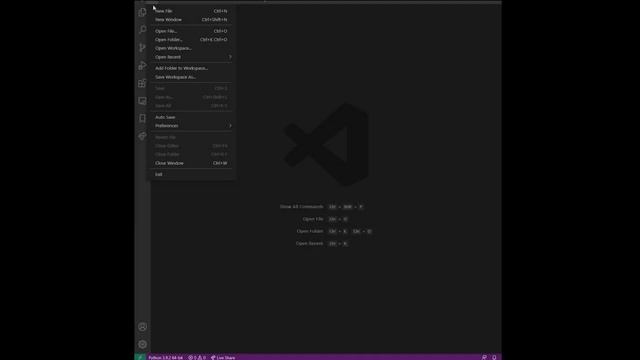Choose New File from the File menu
640x360 pixels.
coord(191,11)
